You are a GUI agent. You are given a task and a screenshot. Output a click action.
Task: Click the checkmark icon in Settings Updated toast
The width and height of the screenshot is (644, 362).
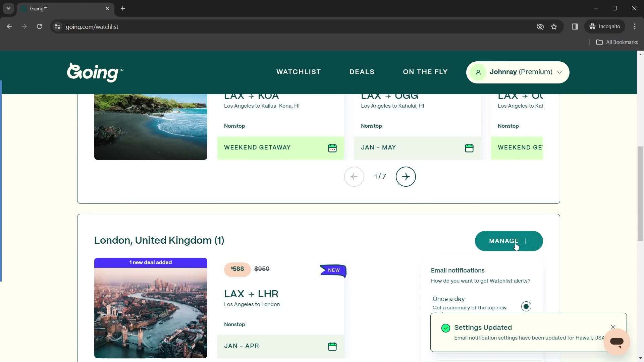pos(446,327)
